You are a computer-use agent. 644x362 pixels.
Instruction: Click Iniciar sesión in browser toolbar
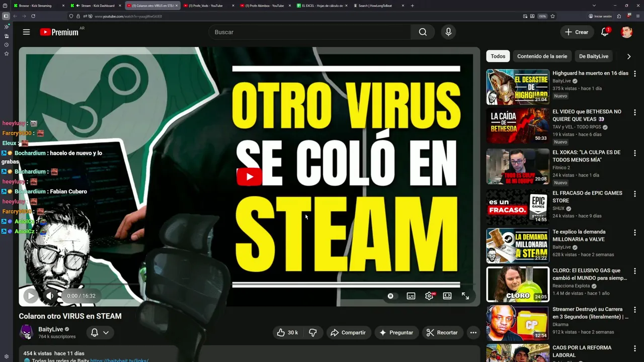[600, 16]
